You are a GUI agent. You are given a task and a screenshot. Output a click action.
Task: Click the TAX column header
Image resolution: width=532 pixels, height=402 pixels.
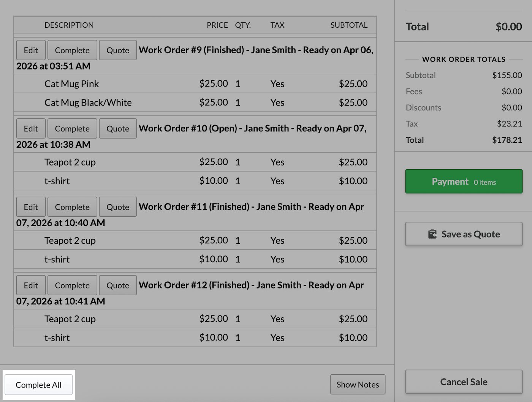pos(277,25)
